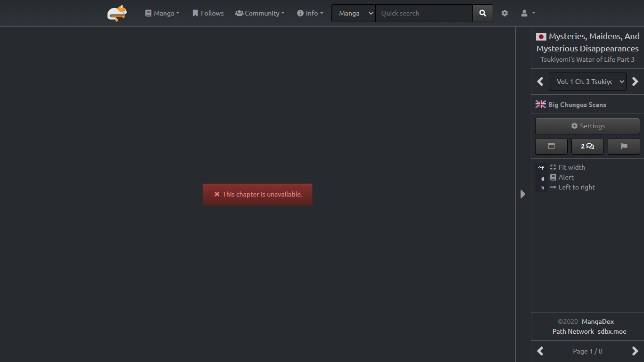Click the MangaDex cat logo
Viewport: 644px width, 362px height.
point(116,13)
